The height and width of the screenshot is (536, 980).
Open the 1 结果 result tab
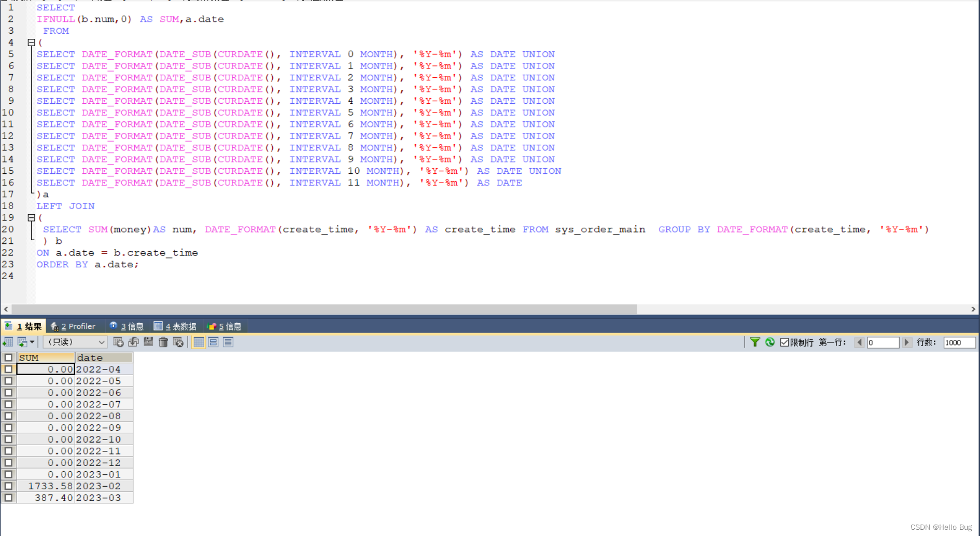[x=24, y=326]
